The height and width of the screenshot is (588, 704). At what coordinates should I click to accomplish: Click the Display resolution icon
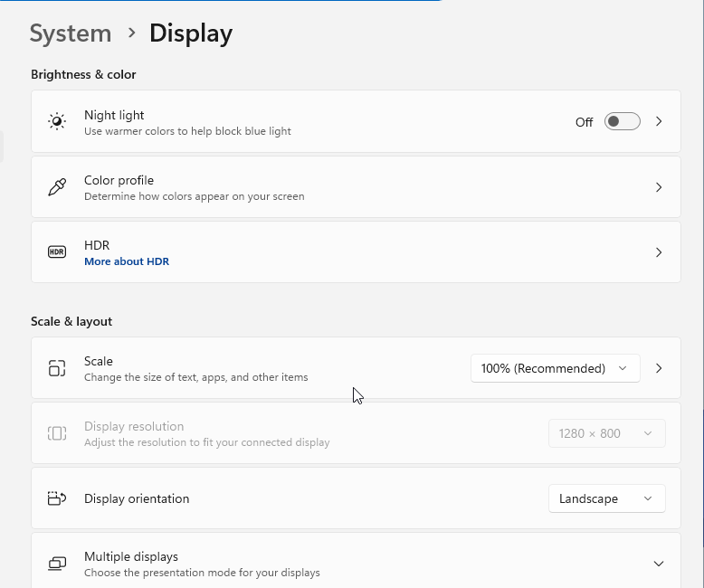(x=57, y=433)
